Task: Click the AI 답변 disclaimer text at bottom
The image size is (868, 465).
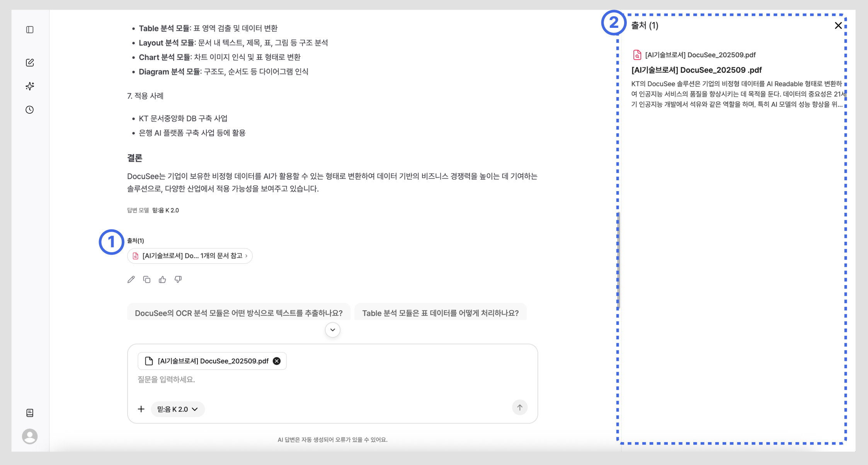Action: pyautogui.click(x=332, y=439)
